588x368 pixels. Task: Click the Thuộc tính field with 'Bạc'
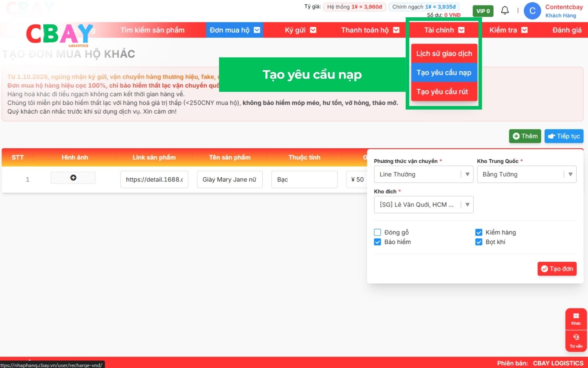pos(304,179)
